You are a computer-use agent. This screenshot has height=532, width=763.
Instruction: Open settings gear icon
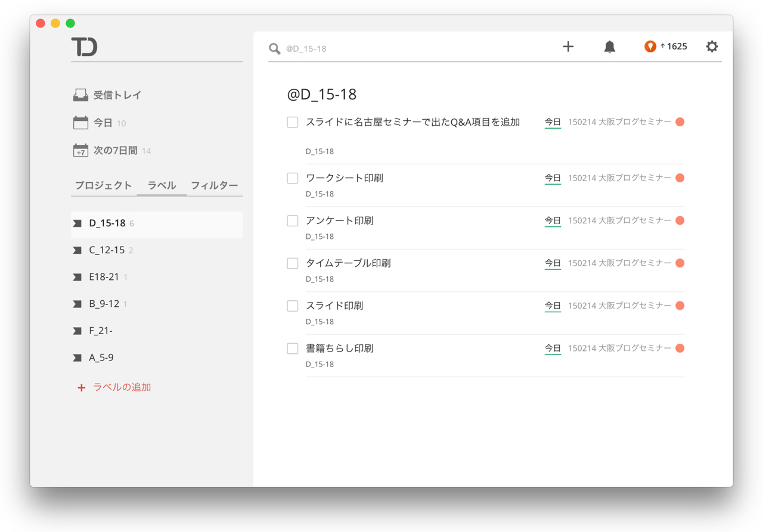click(712, 46)
